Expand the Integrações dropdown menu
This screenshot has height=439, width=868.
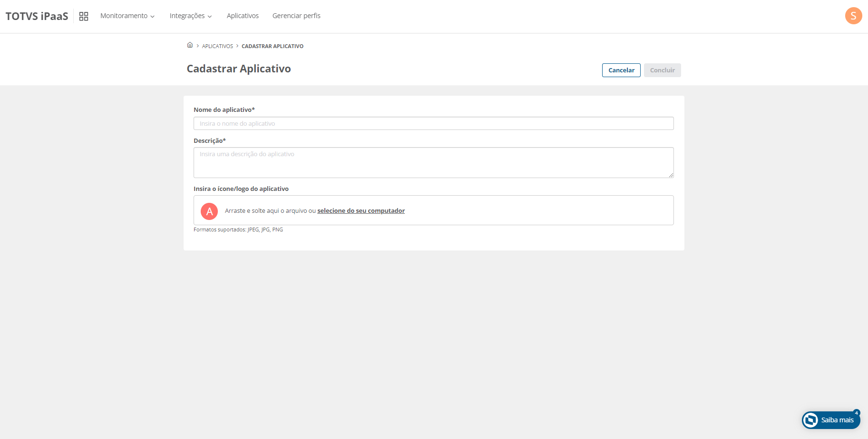(x=191, y=16)
